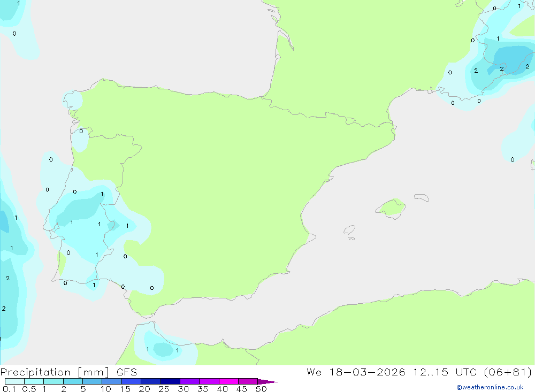This screenshot has height=392, width=535.
Task: Click the "(06+81)" forecast run text
Action: click(x=508, y=372)
